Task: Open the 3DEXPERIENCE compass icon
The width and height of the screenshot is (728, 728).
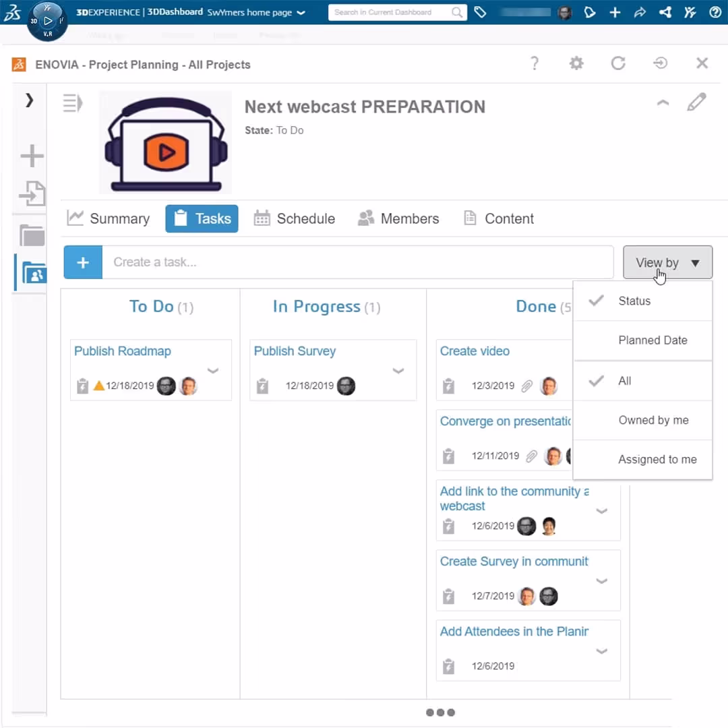Action: click(x=47, y=21)
